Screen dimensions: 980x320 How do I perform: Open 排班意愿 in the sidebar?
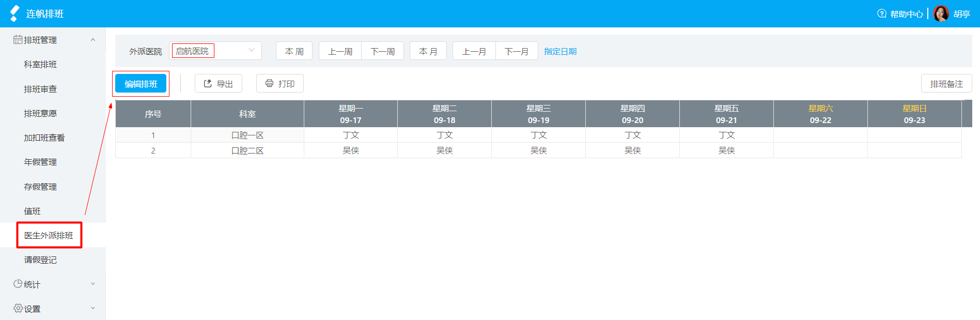click(40, 113)
